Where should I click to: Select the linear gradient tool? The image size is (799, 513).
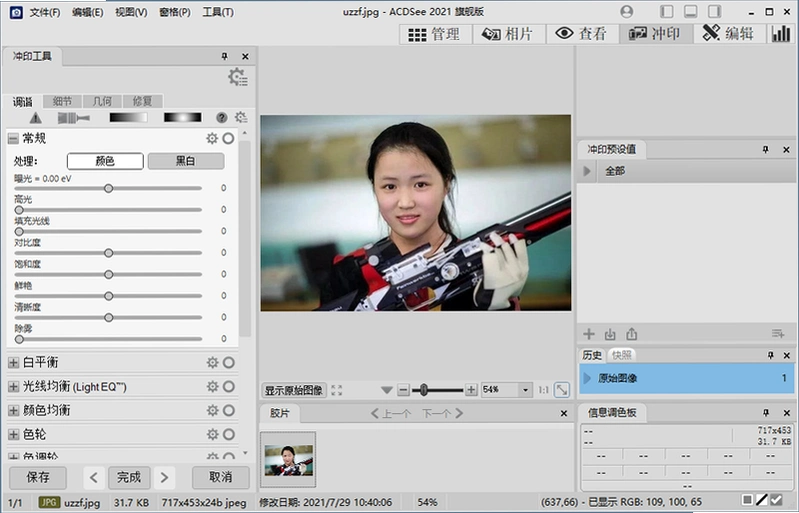(128, 118)
